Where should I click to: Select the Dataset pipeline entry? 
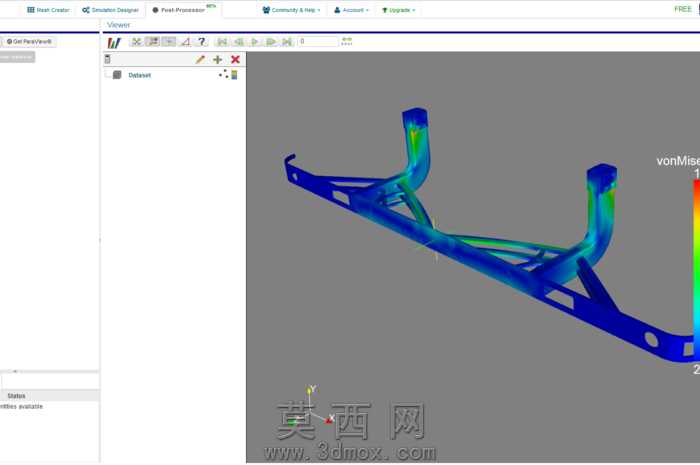click(139, 75)
